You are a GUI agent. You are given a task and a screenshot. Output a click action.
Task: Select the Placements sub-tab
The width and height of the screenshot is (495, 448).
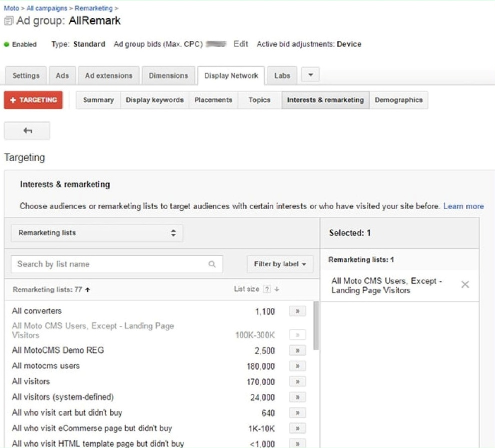213,100
